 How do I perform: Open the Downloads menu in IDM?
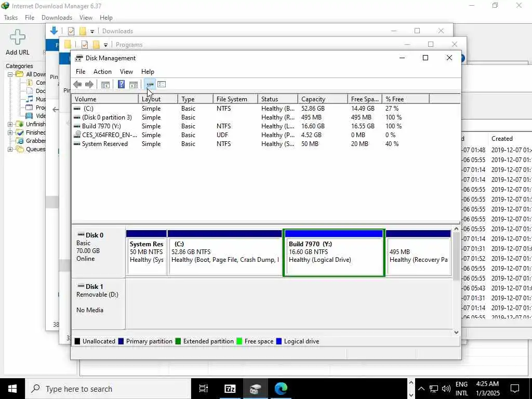pos(57,18)
